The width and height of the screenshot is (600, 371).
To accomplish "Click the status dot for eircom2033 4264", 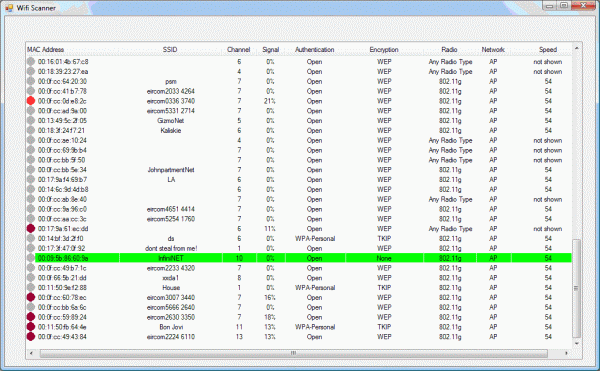I will (x=31, y=91).
